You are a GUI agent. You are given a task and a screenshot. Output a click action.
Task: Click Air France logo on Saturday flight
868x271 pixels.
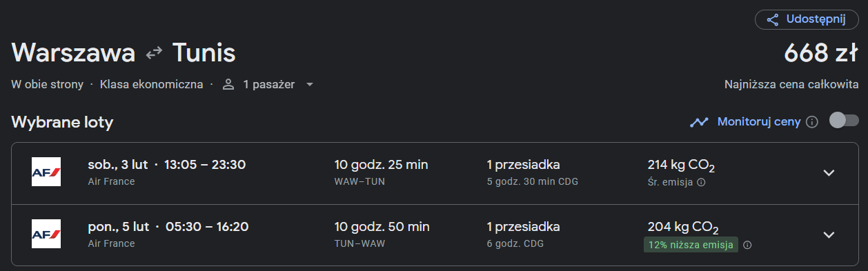pos(46,172)
